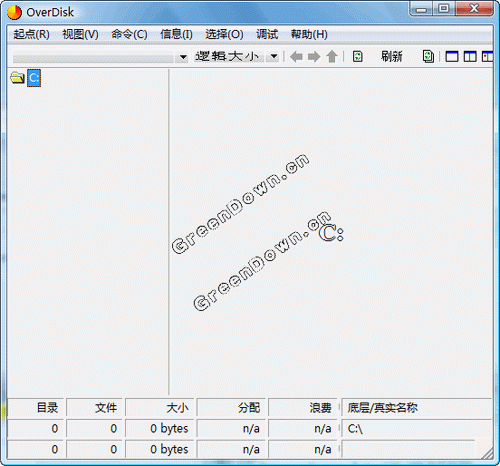Click the forward arrow navigation icon
Screen dimensions: 500x466
pos(314,57)
